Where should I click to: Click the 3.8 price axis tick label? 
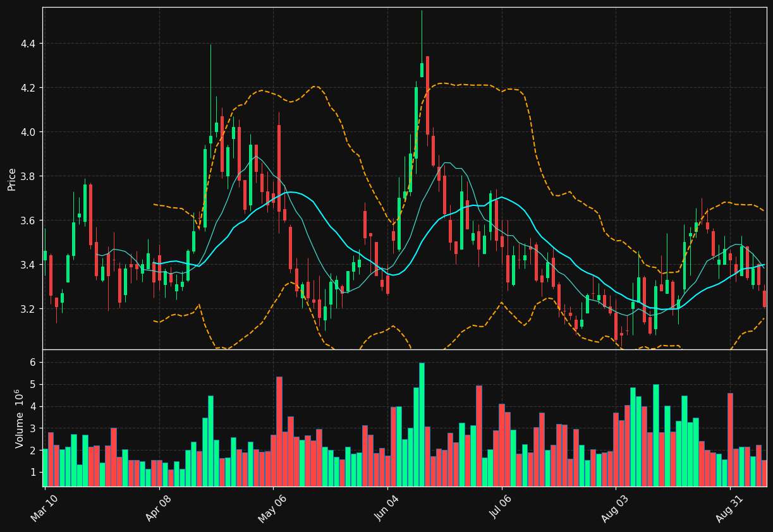pyautogui.click(x=28, y=176)
